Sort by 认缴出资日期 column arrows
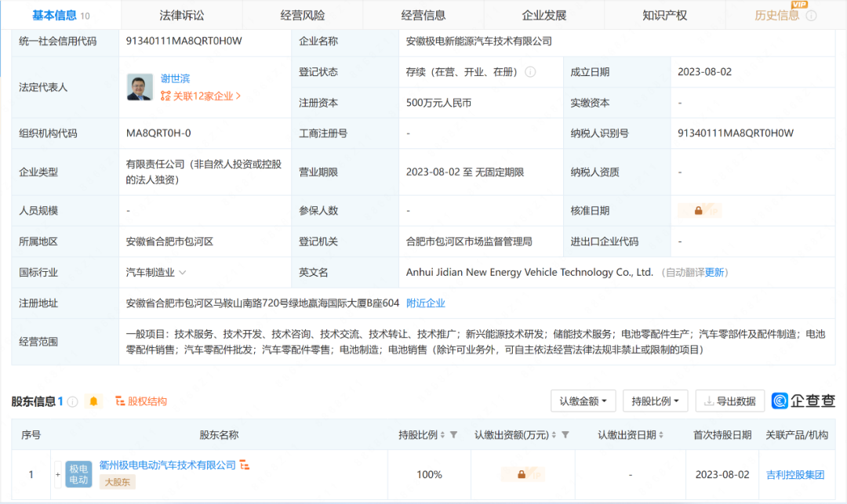Image resolution: width=847 pixels, height=504 pixels. (x=660, y=435)
